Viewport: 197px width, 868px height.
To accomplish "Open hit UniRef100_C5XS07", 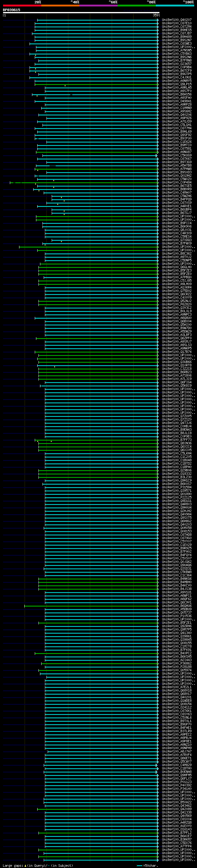I will point(177,558).
